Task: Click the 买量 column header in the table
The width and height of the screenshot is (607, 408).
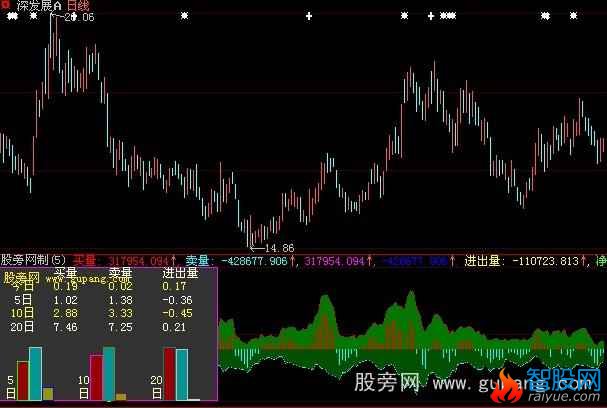Action: (x=65, y=273)
